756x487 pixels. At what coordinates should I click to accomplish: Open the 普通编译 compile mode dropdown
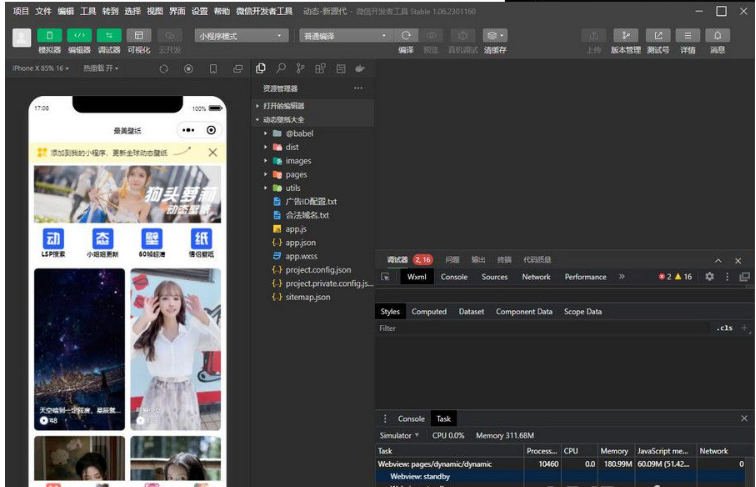[345, 35]
